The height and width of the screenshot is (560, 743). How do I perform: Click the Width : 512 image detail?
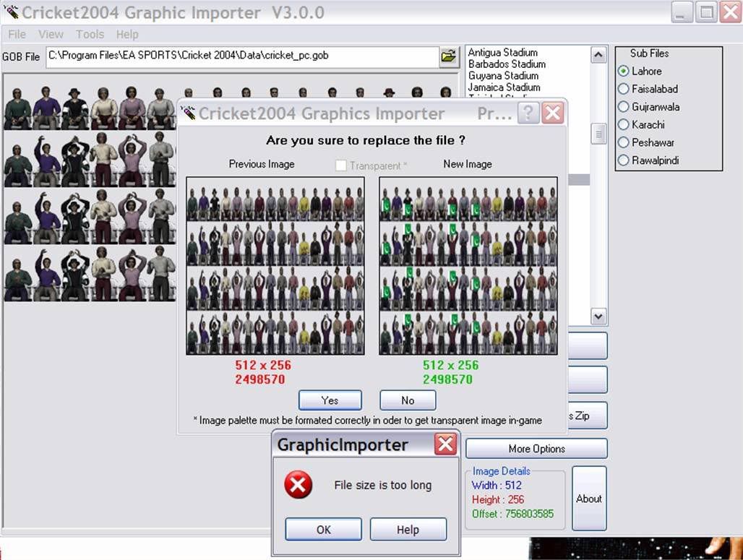[497, 485]
